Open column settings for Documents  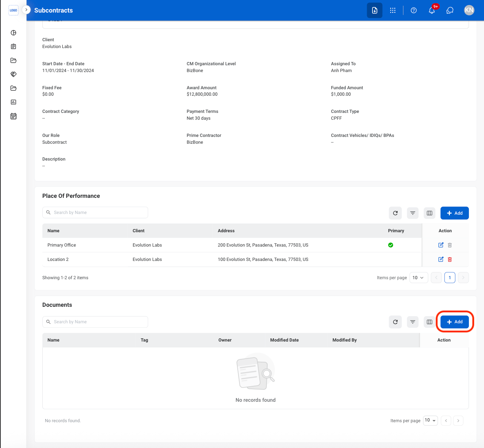coord(430,322)
